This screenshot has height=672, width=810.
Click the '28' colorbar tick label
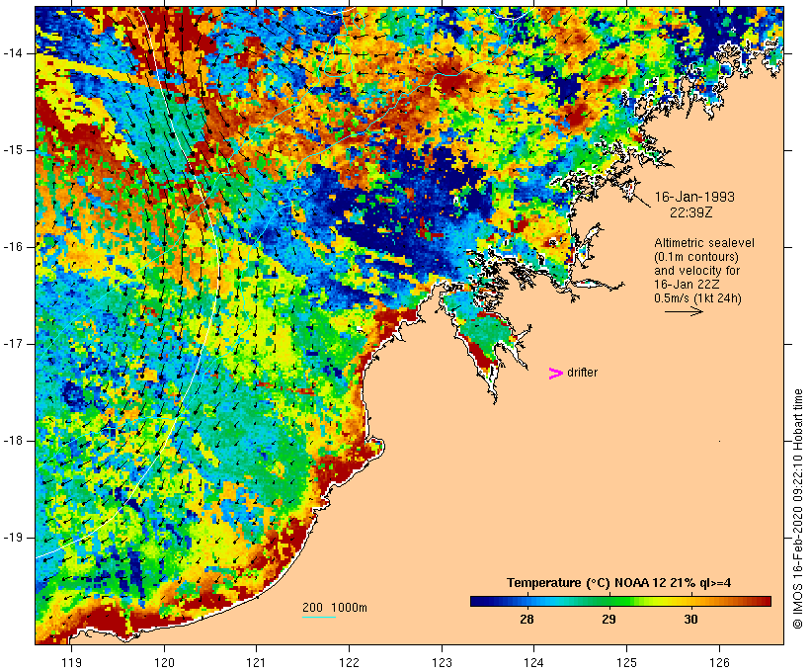tap(526, 619)
